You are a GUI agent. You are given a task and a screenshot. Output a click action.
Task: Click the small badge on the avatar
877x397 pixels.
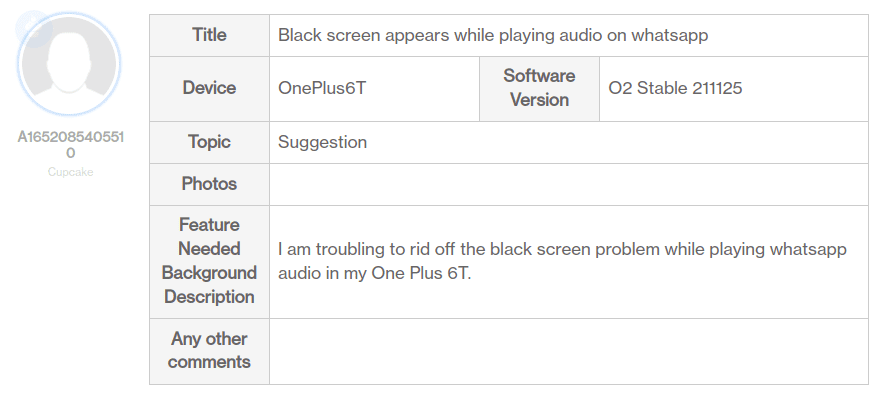click(34, 28)
